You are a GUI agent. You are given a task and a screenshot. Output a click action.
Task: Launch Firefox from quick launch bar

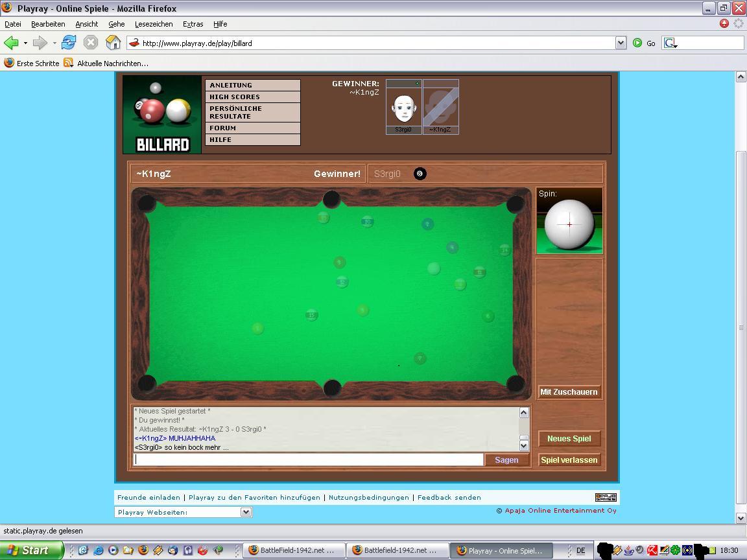click(x=143, y=550)
